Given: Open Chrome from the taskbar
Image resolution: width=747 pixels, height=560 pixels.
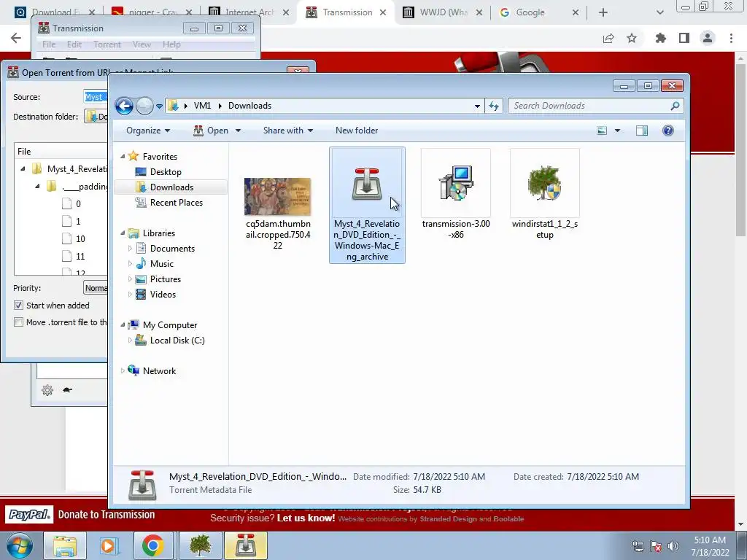Looking at the screenshot, I should [x=152, y=545].
